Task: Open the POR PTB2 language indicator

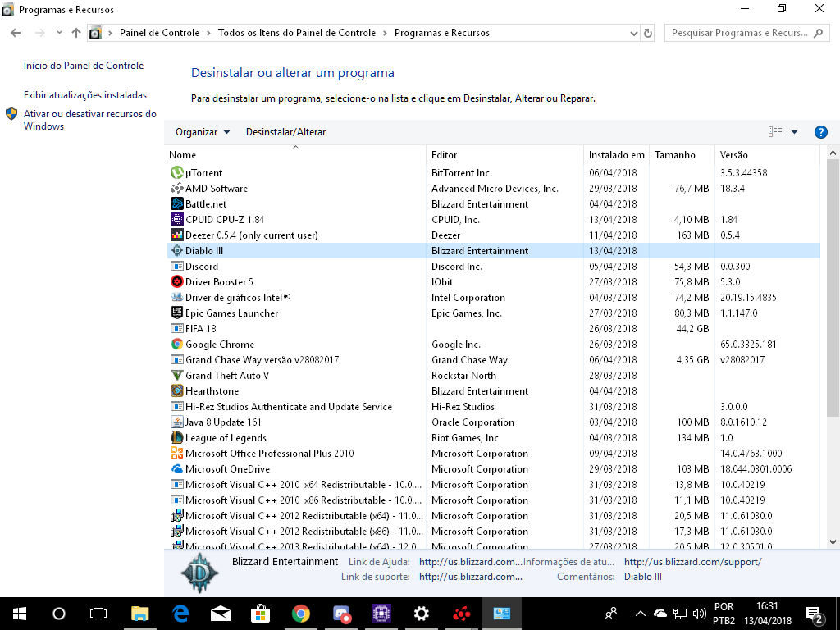Action: click(724, 614)
